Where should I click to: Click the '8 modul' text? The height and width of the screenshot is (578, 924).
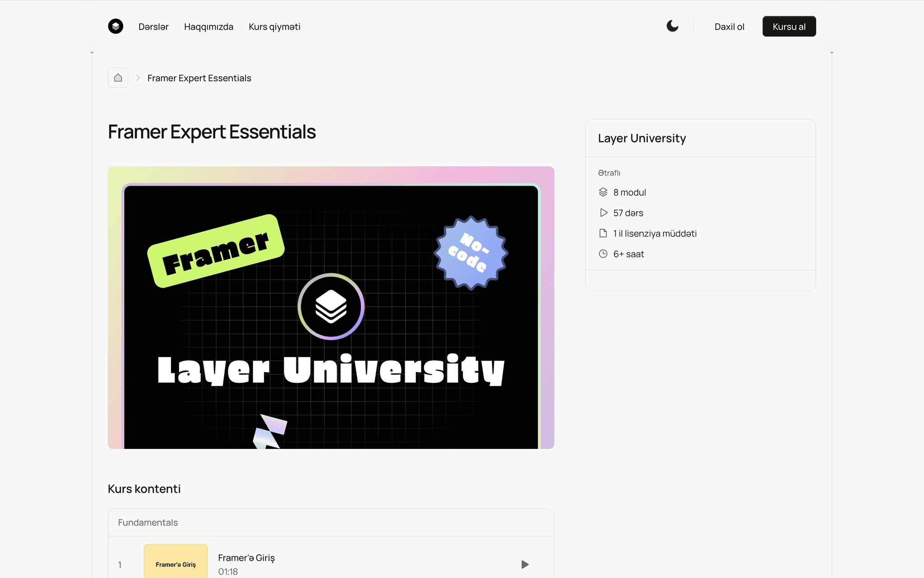tap(629, 192)
